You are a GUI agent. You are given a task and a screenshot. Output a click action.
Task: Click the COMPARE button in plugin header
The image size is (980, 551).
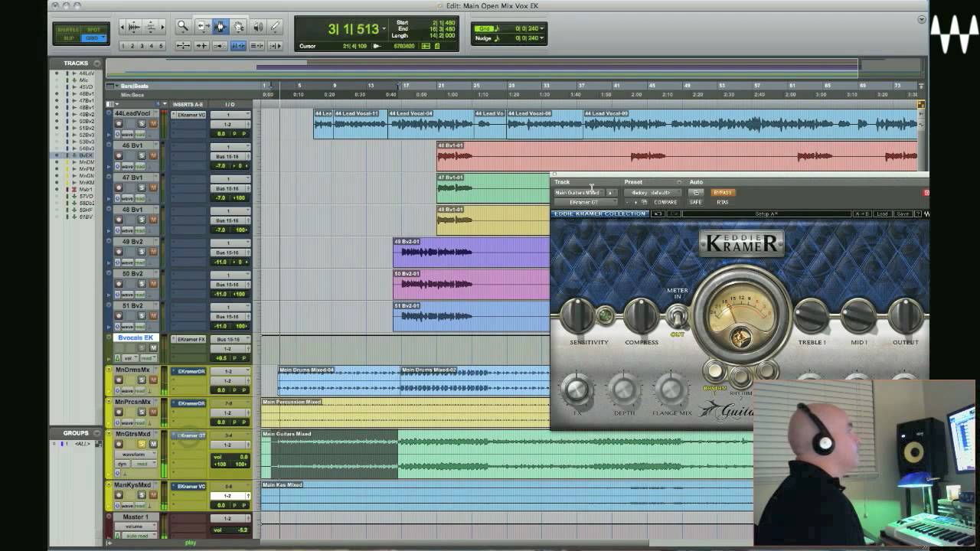tap(665, 202)
